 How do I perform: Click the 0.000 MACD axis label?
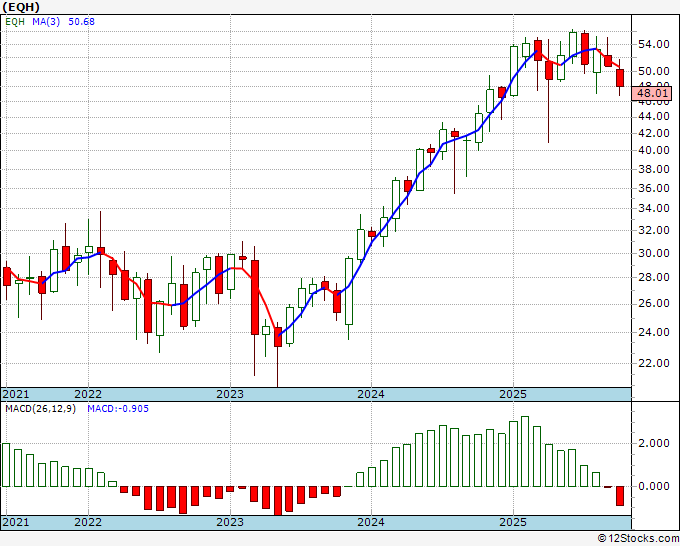(654, 487)
